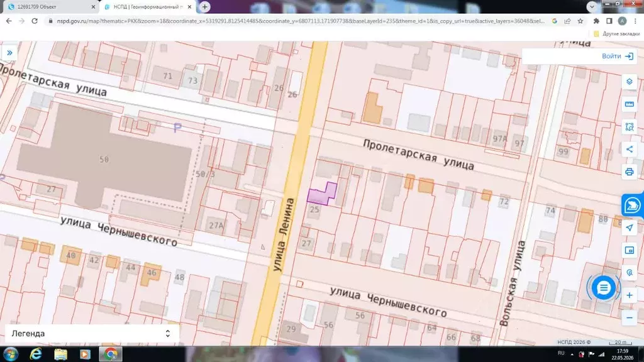644x362 pixels.
Task: Bookmark this page with star icon
Action: pos(580,21)
